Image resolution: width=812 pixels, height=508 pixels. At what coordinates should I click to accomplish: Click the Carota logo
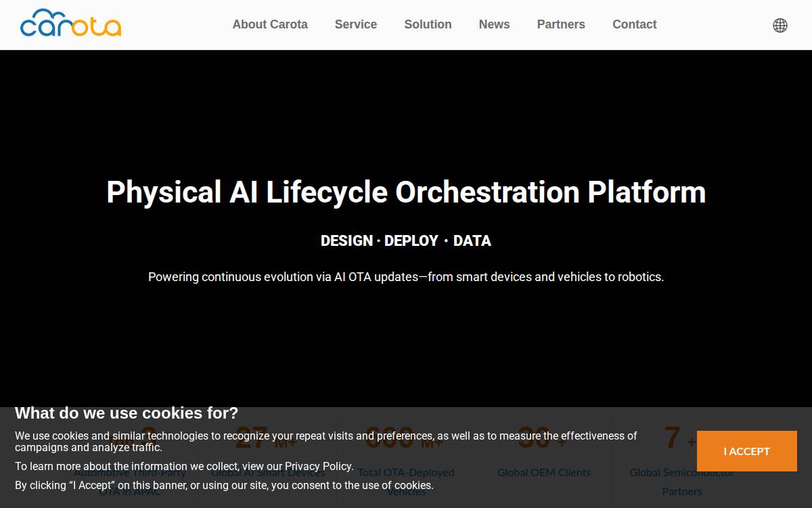(71, 24)
